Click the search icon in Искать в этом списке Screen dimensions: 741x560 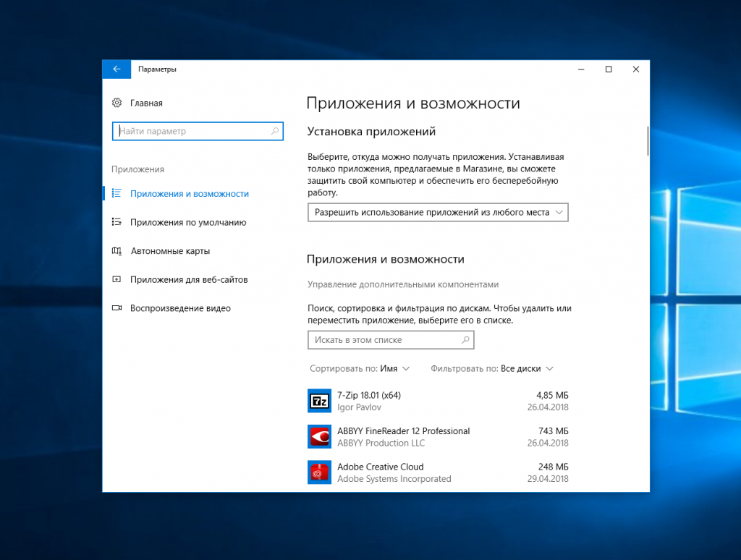click(465, 340)
